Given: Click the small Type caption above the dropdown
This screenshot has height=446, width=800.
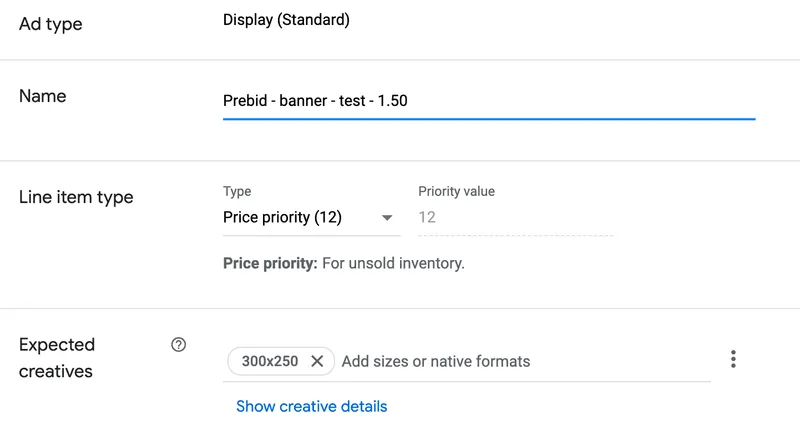Looking at the screenshot, I should [237, 191].
